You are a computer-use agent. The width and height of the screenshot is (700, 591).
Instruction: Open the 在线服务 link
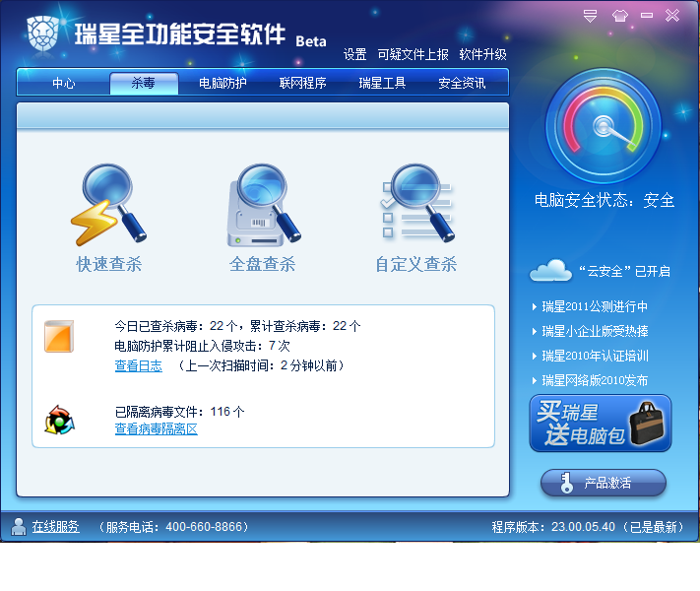tap(55, 527)
